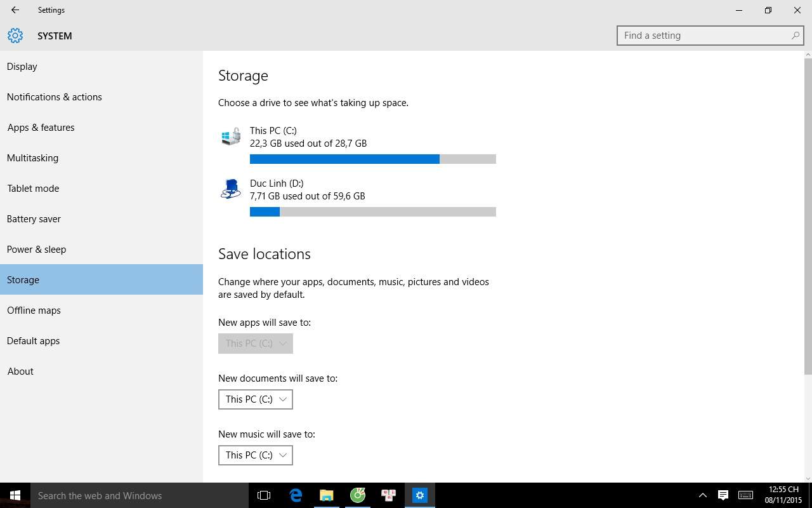Image resolution: width=812 pixels, height=508 pixels.
Task: Click the SYSTEM gear icon
Action: click(15, 36)
